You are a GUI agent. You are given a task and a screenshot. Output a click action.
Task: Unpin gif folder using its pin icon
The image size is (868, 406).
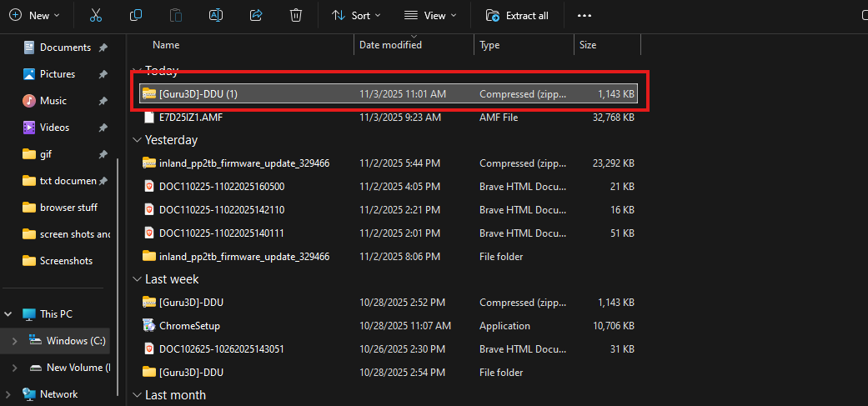click(x=103, y=154)
